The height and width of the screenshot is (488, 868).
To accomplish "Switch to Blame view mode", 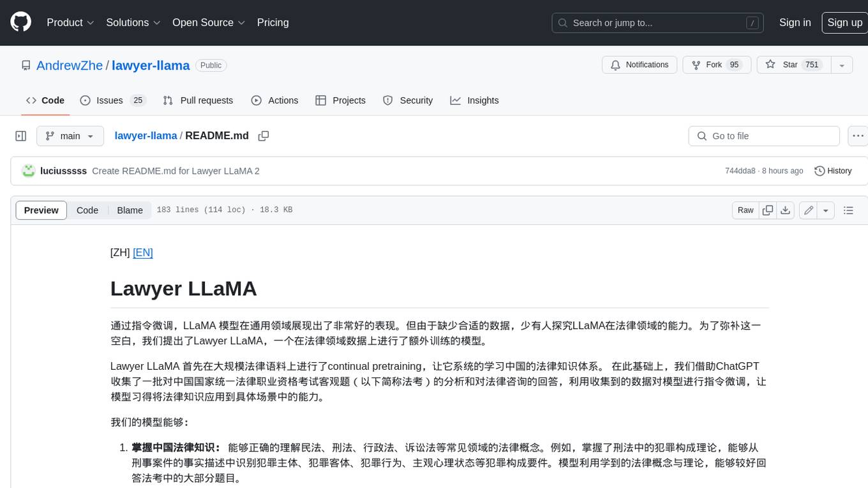I will pos(130,210).
